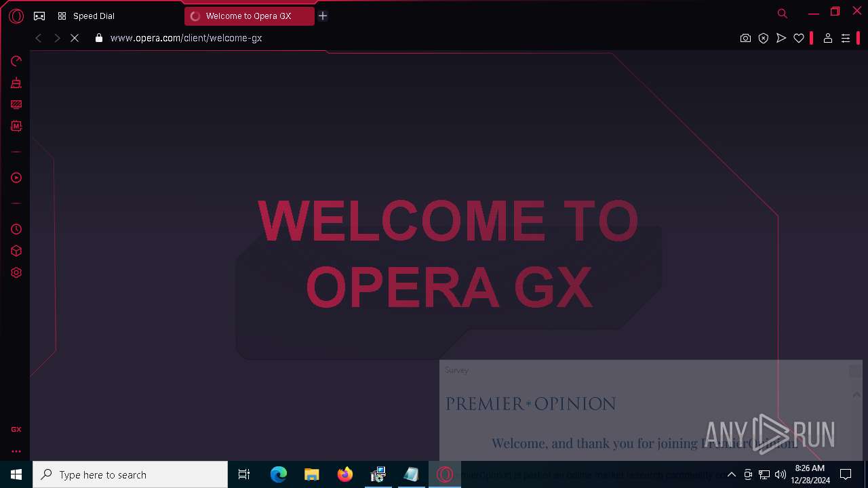
Task: Open the Meet Now tray icon
Action: [x=748, y=474]
